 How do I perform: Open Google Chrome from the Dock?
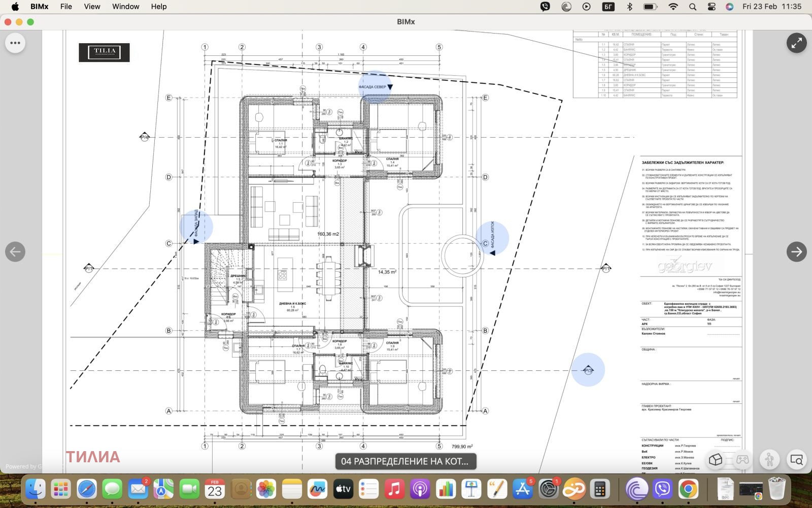tap(688, 490)
